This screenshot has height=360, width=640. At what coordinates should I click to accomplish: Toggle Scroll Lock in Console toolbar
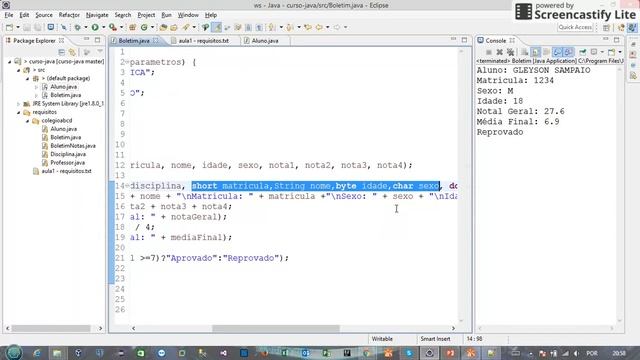(536, 52)
